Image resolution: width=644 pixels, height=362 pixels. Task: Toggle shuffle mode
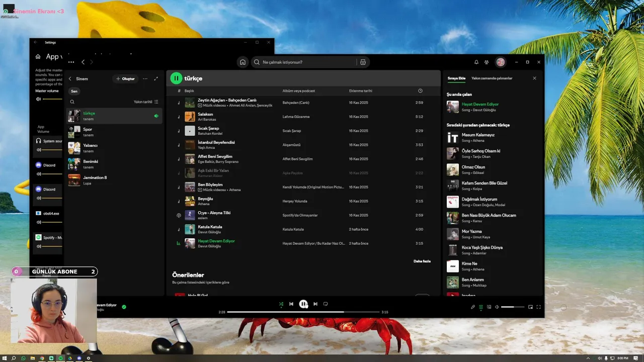tap(281, 304)
